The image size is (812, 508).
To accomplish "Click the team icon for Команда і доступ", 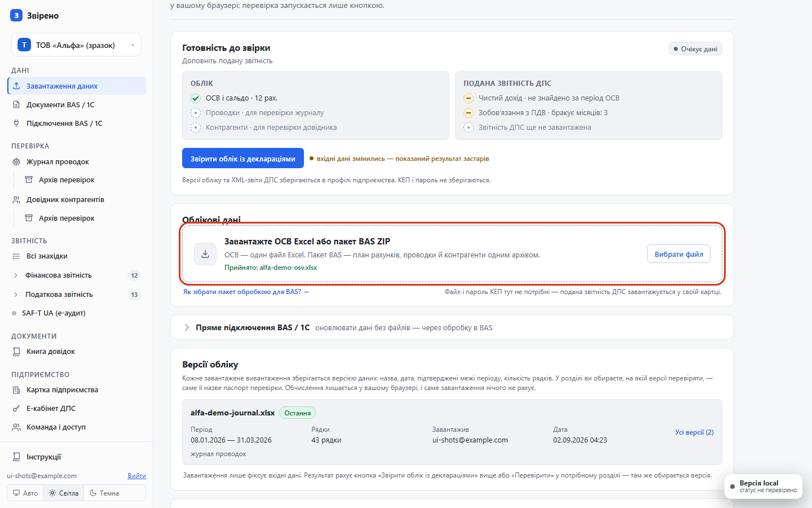I will pyautogui.click(x=16, y=427).
